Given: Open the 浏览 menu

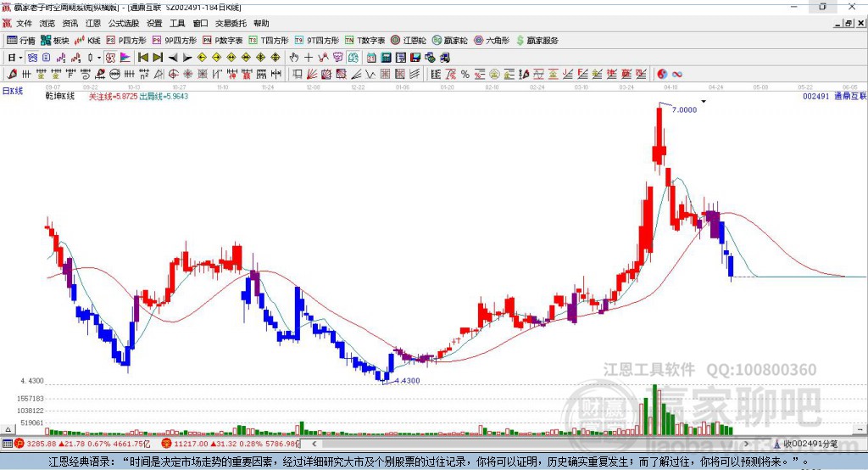Looking at the screenshot, I should click(47, 23).
